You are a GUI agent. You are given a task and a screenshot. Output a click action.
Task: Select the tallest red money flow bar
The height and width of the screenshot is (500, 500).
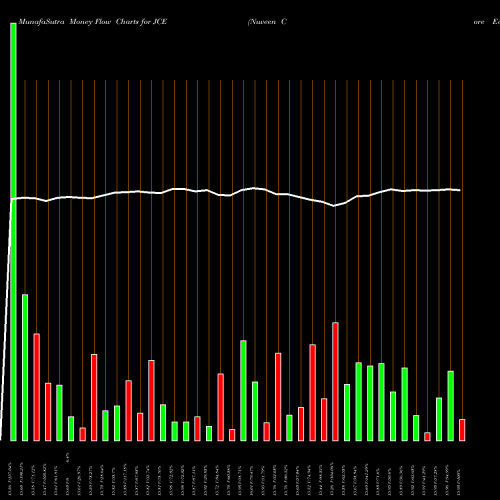(x=335, y=382)
